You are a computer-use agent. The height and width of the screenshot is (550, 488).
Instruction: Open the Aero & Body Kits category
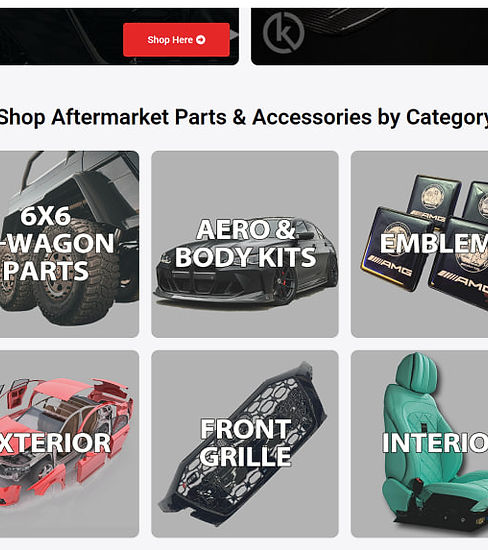(245, 244)
